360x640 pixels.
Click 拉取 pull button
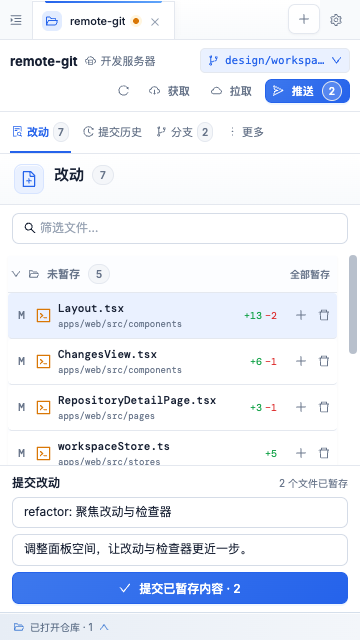coord(231,91)
